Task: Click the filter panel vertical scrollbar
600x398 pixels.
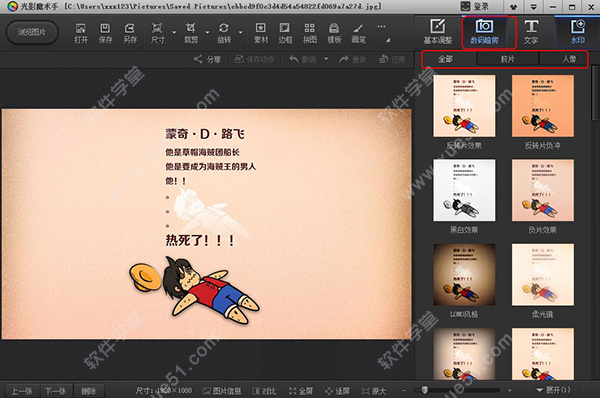Action: (595, 93)
